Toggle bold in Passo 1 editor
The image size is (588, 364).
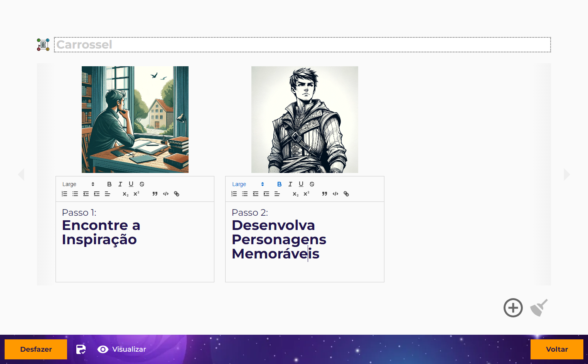pyautogui.click(x=110, y=184)
